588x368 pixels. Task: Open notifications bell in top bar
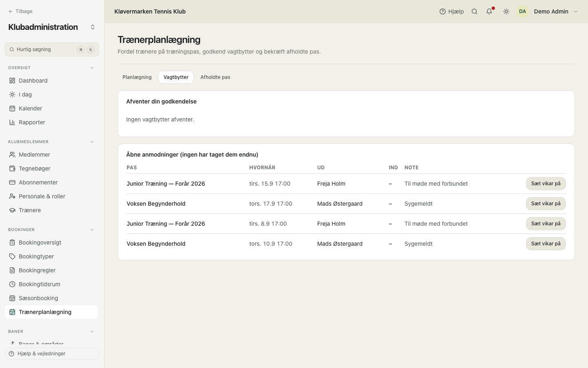(489, 11)
